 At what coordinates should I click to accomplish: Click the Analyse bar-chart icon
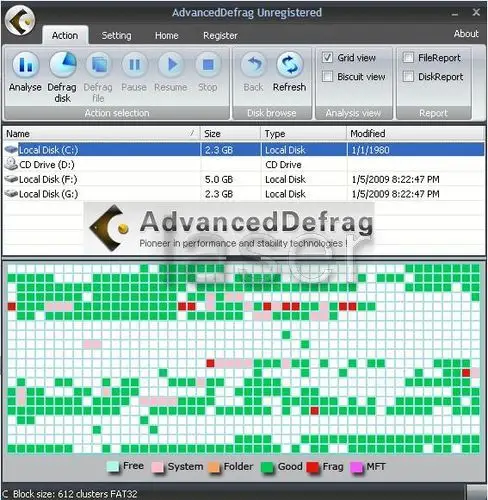26,65
